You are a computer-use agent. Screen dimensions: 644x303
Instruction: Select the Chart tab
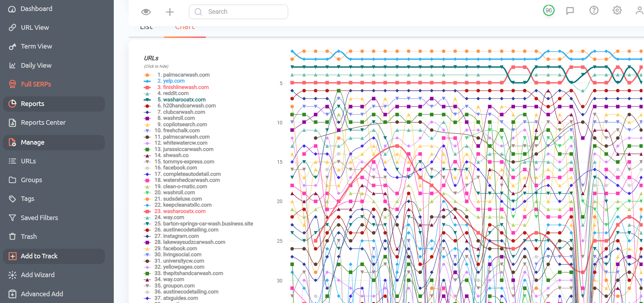[185, 28]
